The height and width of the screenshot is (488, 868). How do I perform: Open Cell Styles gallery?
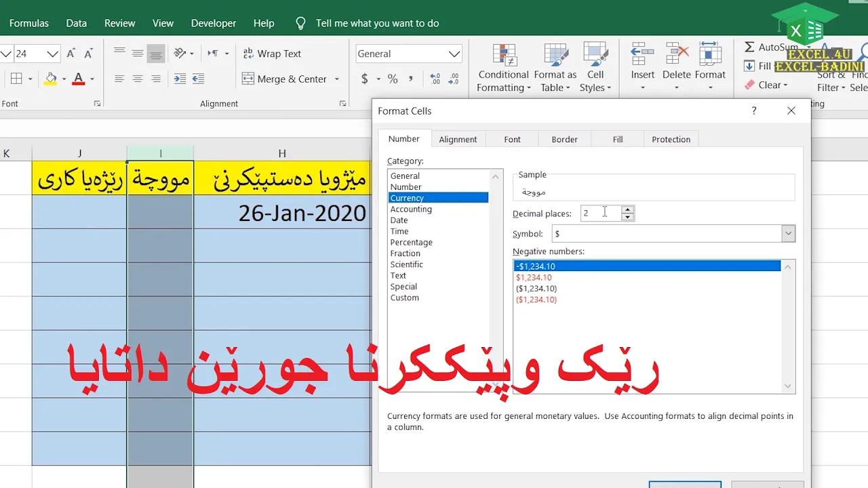pyautogui.click(x=595, y=68)
